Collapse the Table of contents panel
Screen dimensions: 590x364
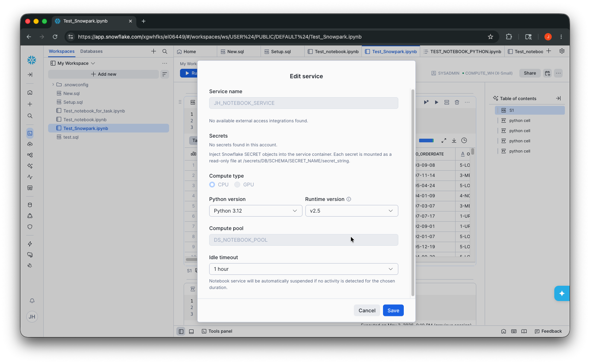558,98
